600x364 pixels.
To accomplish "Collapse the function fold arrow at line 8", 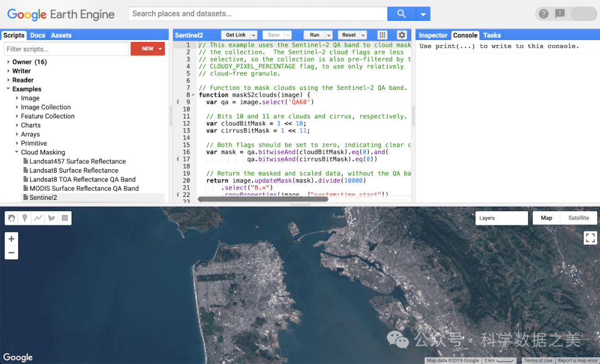I will [x=194, y=95].
